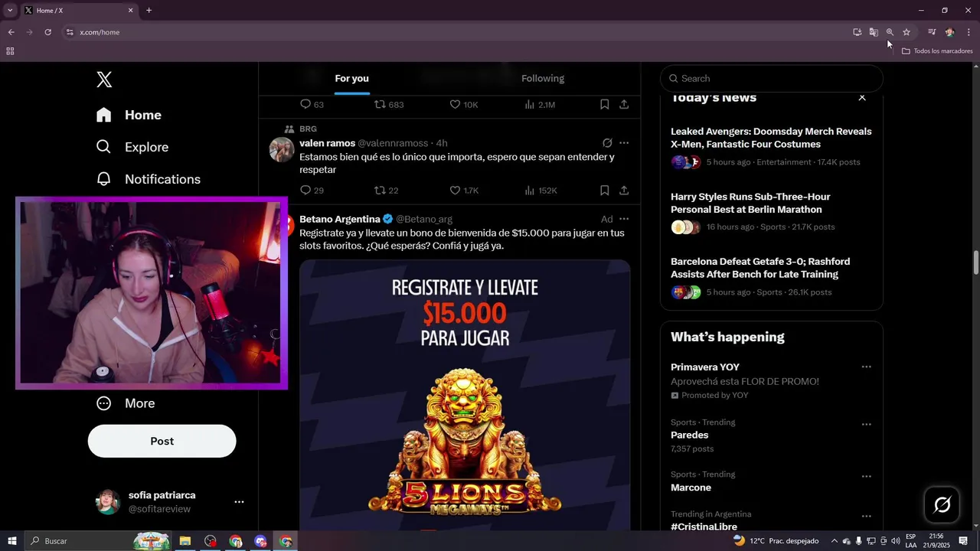This screenshot has height=551, width=980.
Task: Bookmark valen ramos post
Action: [604, 190]
